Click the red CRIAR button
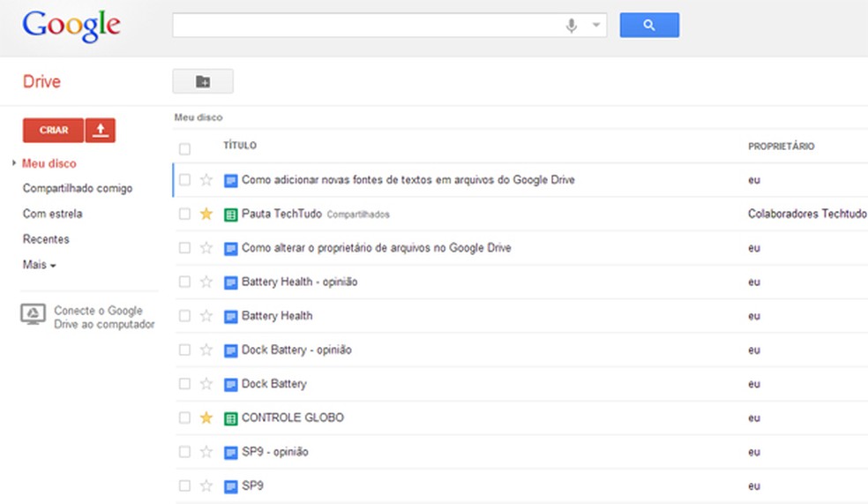Viewport: 868px width, 504px height. coord(53,130)
